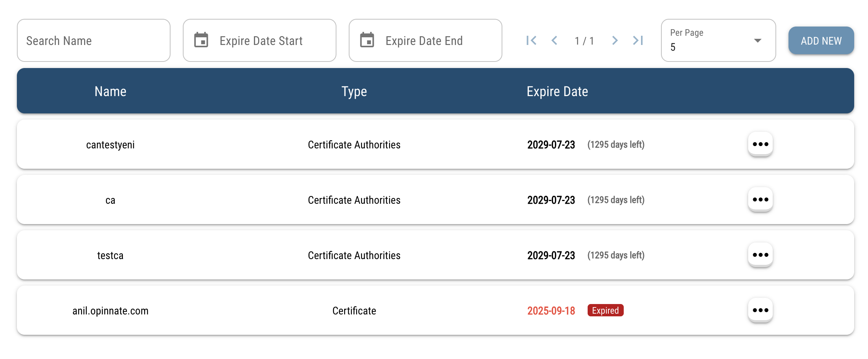Click the ADD NEW button

pos(821,40)
